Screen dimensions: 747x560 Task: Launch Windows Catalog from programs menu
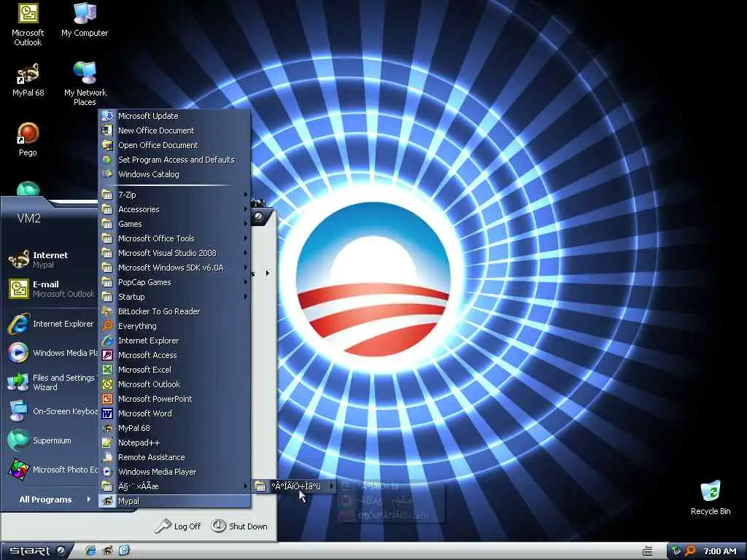point(174,174)
